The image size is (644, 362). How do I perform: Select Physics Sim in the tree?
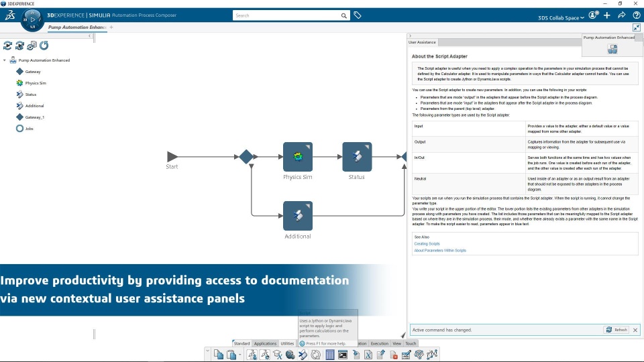pos(36,83)
